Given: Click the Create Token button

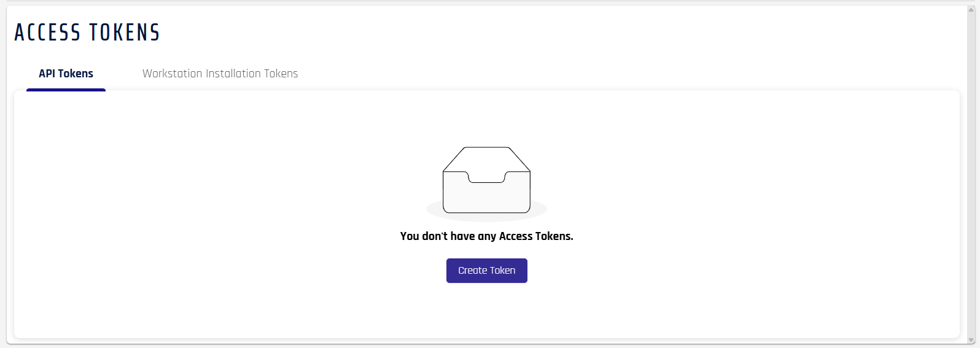Looking at the screenshot, I should [x=486, y=271].
